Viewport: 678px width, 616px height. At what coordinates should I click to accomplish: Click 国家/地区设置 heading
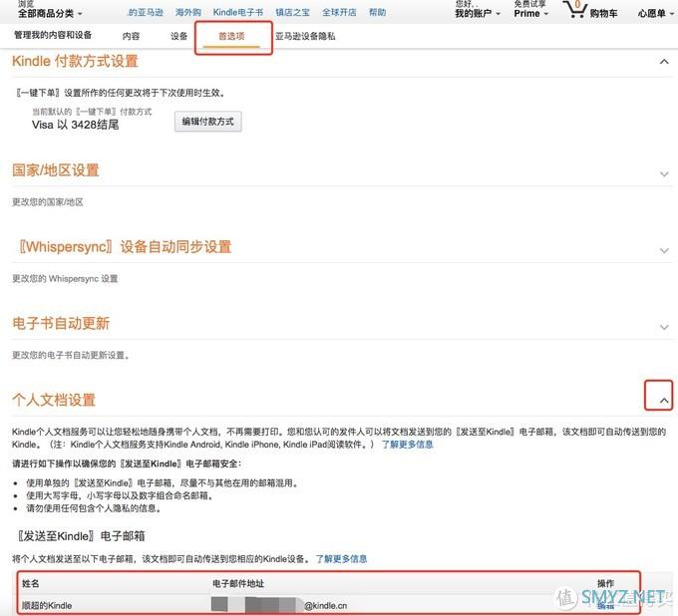tap(56, 170)
